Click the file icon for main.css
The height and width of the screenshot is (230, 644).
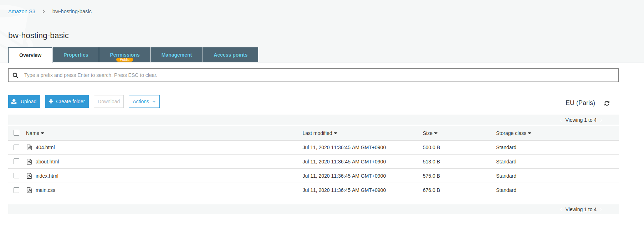(29, 190)
